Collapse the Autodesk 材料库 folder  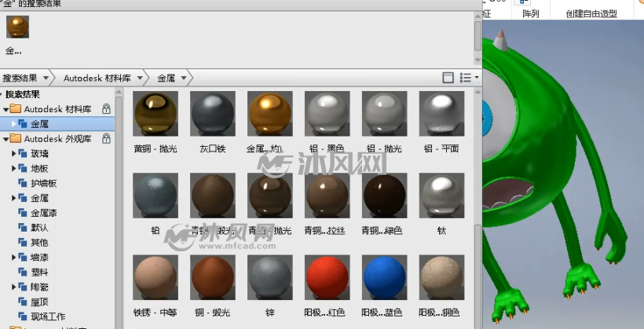point(5,109)
